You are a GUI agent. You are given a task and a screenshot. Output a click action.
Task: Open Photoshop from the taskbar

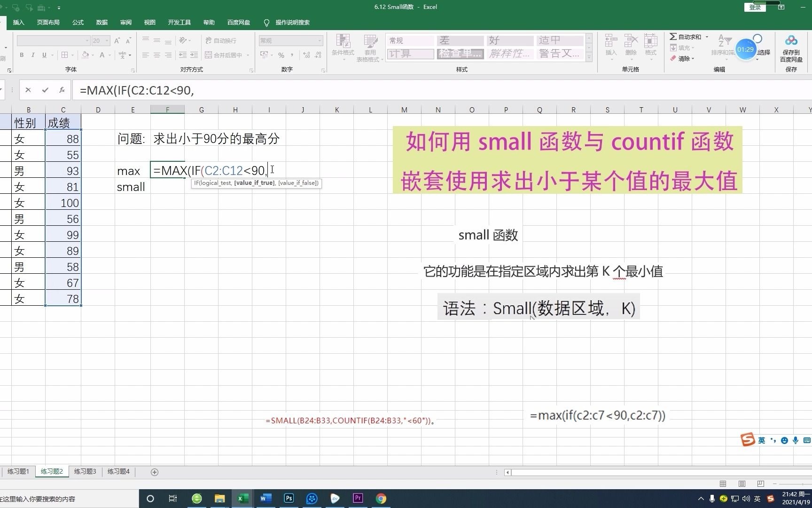click(x=289, y=498)
